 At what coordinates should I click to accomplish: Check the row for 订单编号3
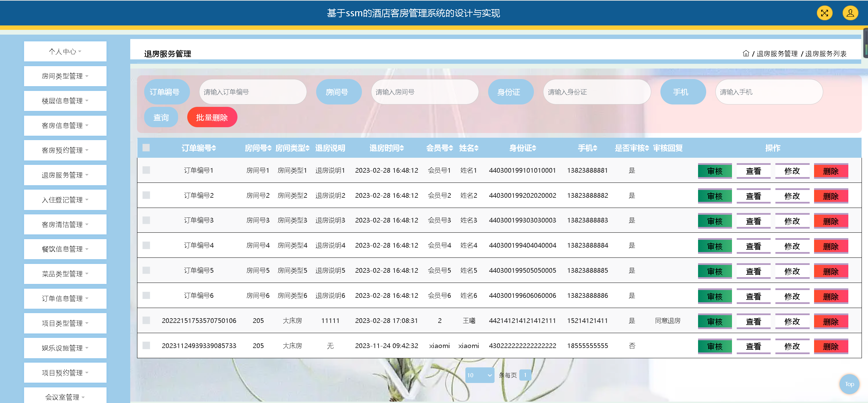coord(146,220)
